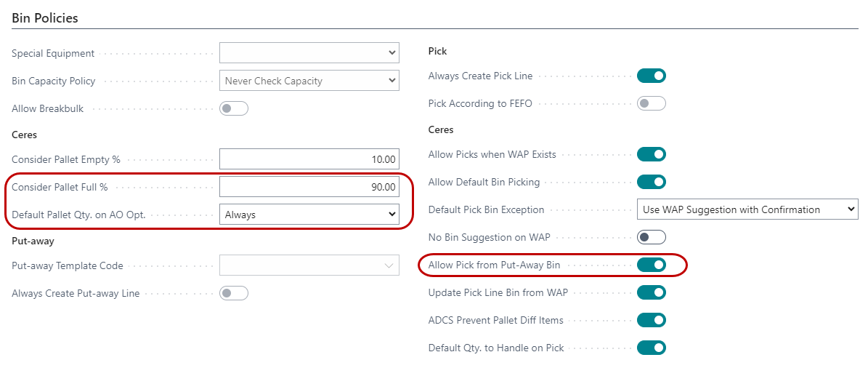Toggle Default Qty. to Handle on Pick
This screenshot has height=376, width=868.
651,348
